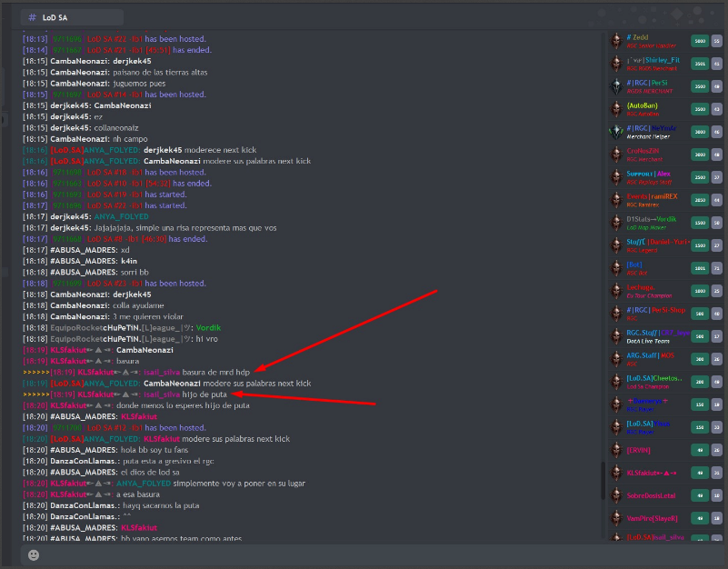Select [ERVIN] in the user list
The width and height of the screenshot is (728, 569).
(x=638, y=450)
